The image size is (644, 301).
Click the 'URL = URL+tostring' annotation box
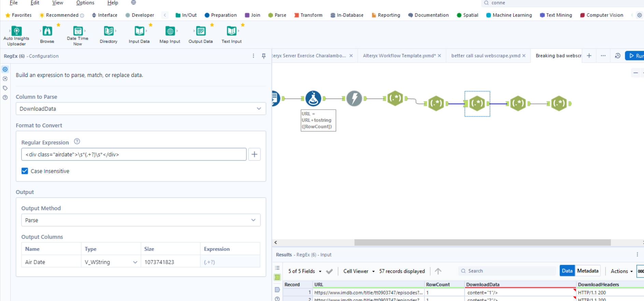tap(318, 120)
